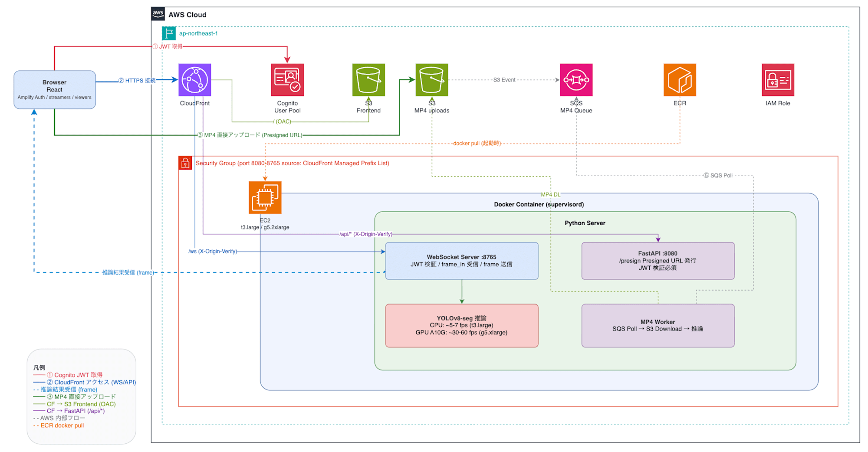Screen dimensions: 868x452
Task: Click the S3 Event arrow label
Action: (x=504, y=80)
